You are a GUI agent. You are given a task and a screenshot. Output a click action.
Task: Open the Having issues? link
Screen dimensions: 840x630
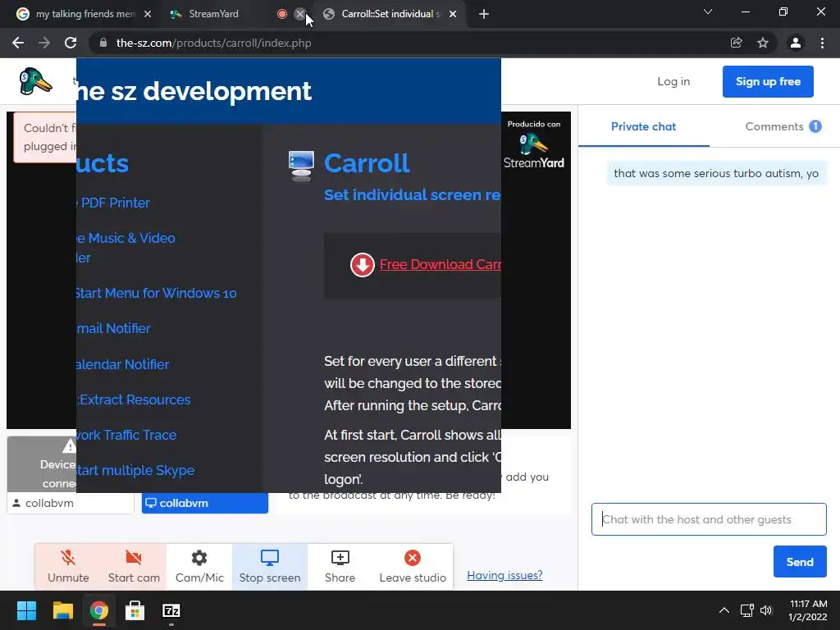pos(504,575)
